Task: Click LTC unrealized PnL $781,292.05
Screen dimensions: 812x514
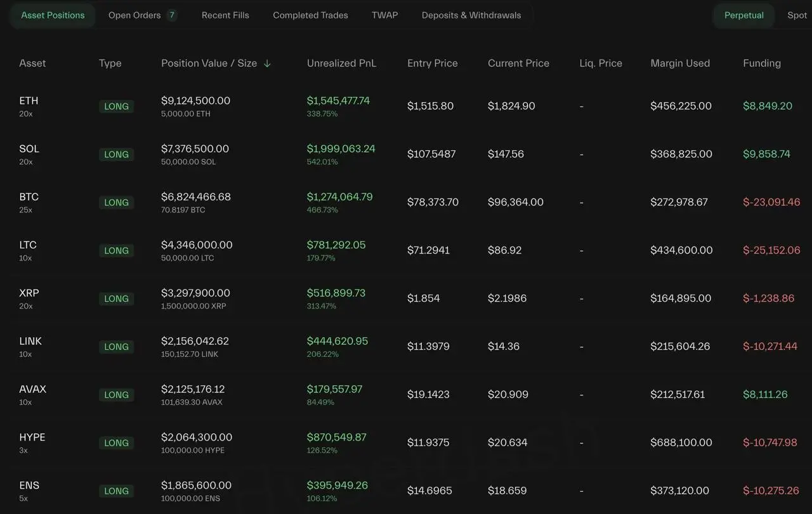Action: coord(336,245)
